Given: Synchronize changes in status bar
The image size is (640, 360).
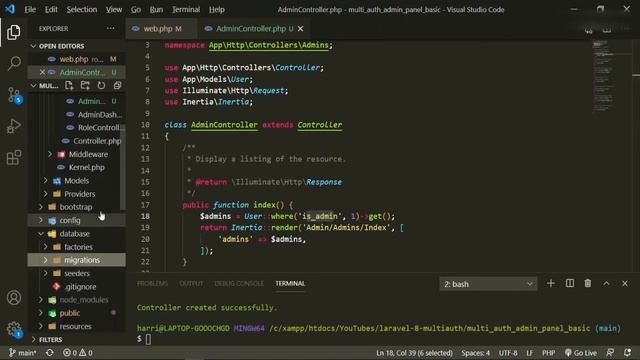Looking at the screenshot, I should (50, 353).
